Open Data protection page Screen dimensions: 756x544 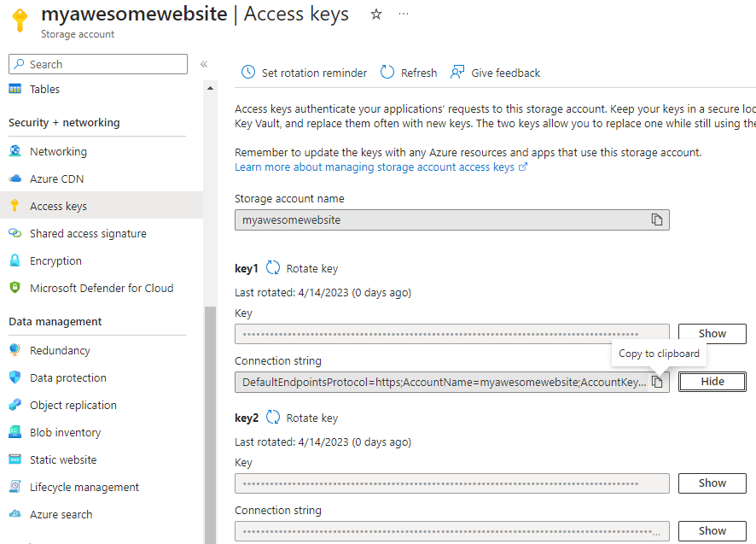(x=68, y=378)
